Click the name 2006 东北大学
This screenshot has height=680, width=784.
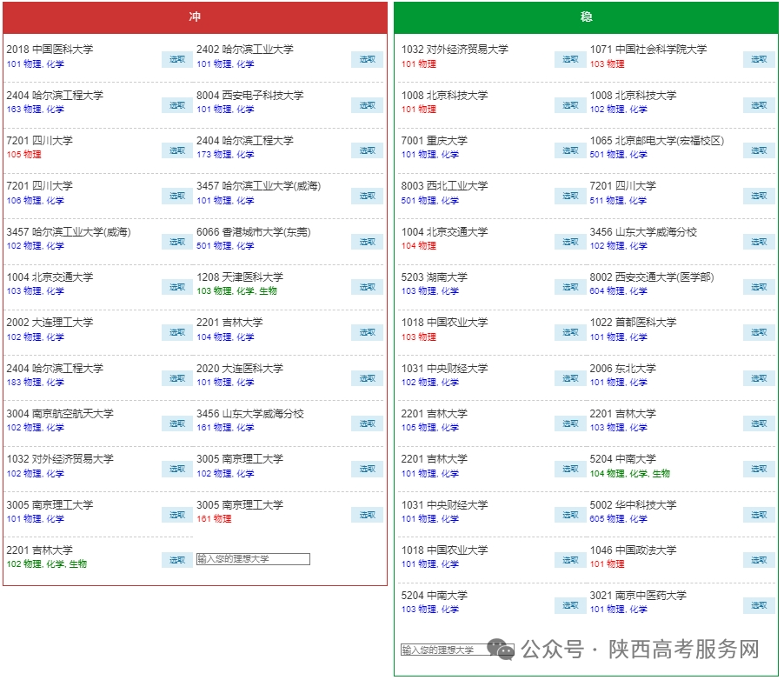click(x=623, y=369)
